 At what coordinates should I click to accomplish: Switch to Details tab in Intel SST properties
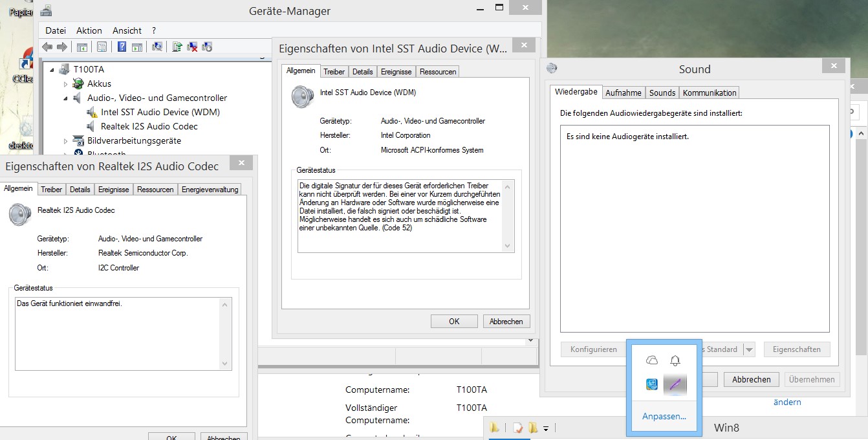coord(363,72)
